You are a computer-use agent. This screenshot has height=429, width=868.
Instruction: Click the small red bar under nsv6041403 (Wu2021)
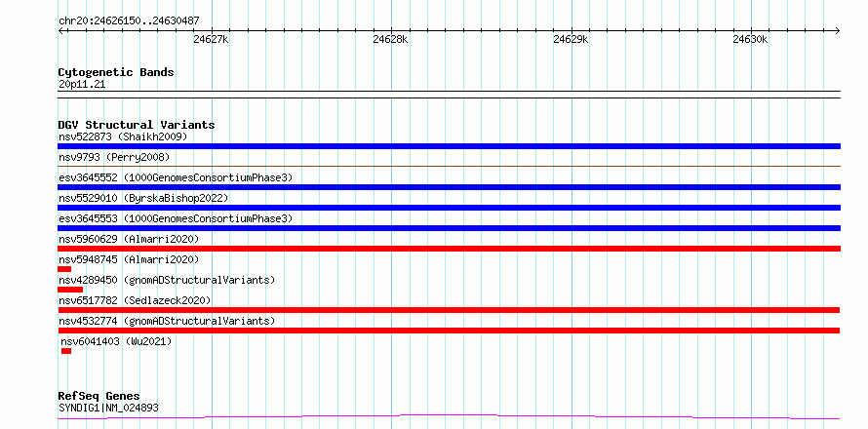pyautogui.click(x=66, y=351)
